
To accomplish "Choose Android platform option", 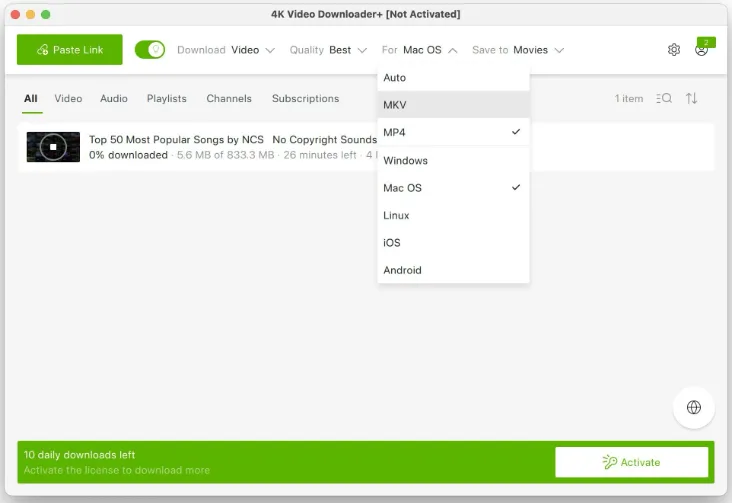I will click(x=453, y=270).
